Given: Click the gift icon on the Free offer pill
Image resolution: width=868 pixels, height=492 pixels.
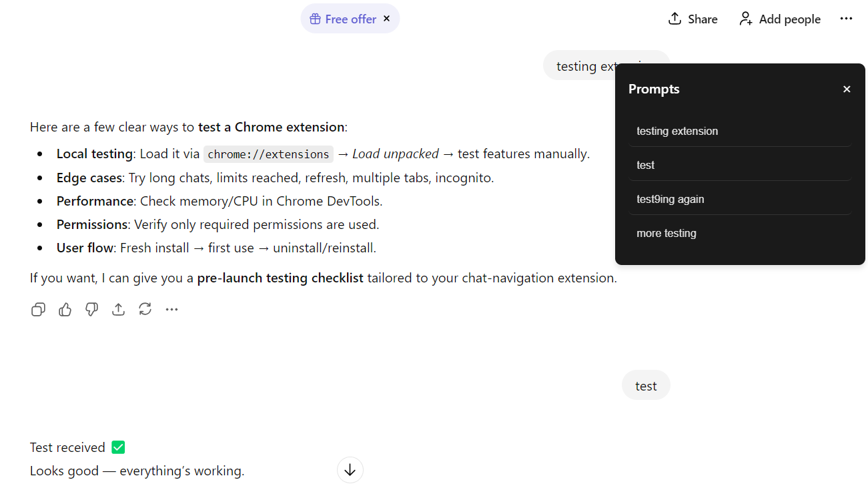Looking at the screenshot, I should coord(314,19).
